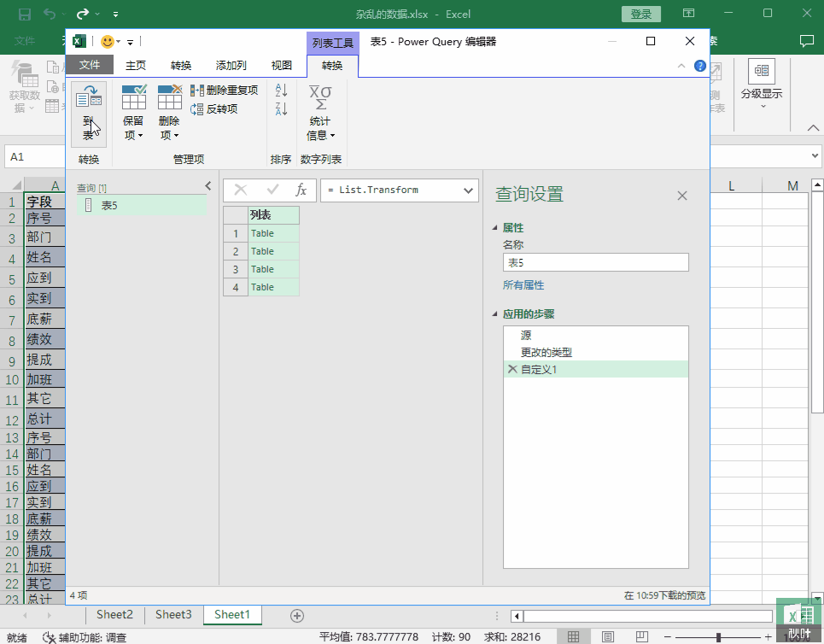Switch to Sheet3 tab

click(x=173, y=615)
